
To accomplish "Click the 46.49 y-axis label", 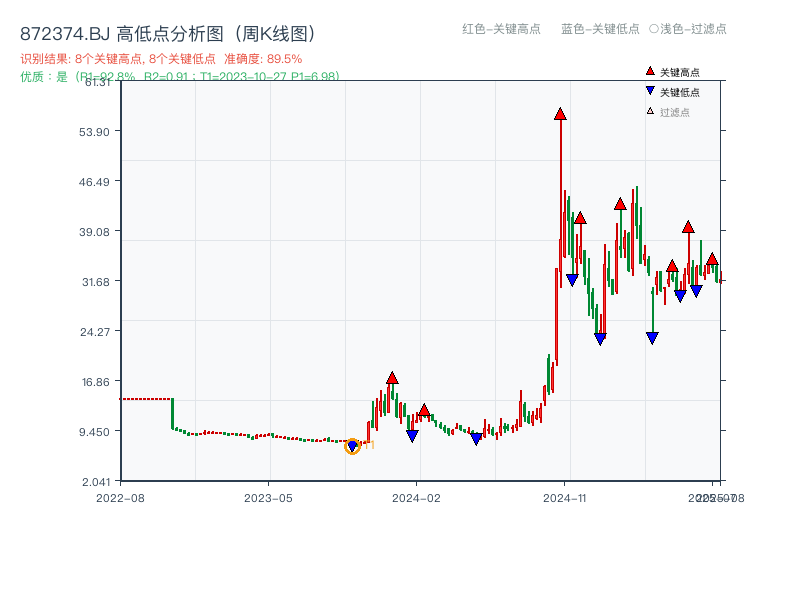I will 94,182.
